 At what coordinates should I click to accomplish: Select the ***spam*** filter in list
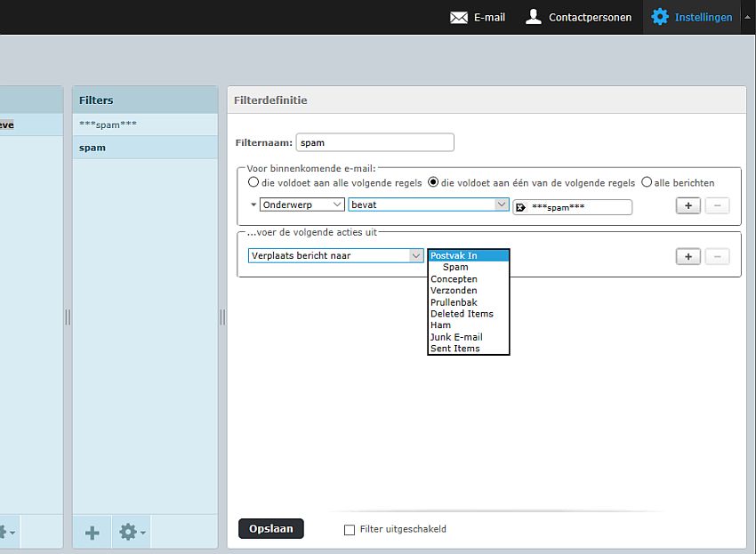point(109,124)
